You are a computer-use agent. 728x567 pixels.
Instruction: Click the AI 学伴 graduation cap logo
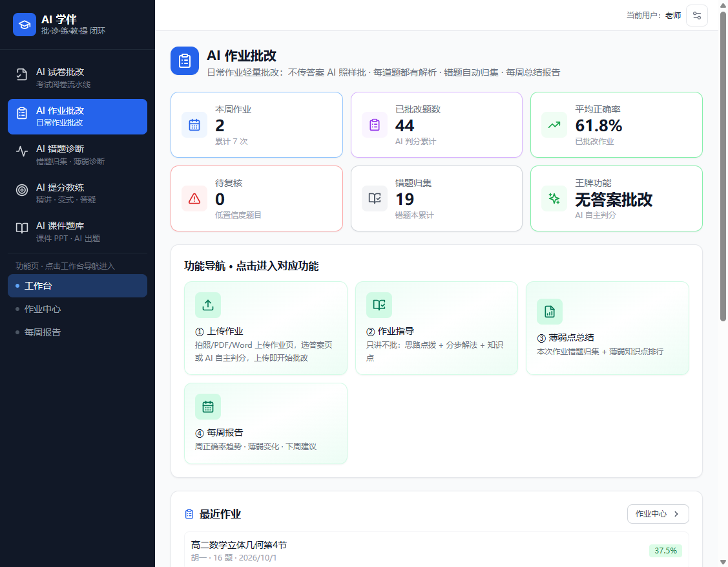(24, 25)
